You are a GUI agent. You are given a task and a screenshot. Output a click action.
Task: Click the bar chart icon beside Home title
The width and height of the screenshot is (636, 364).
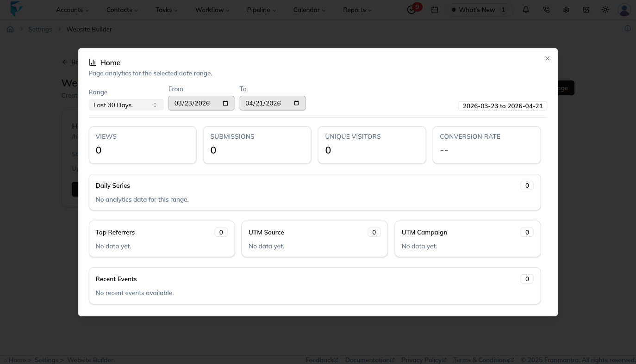pyautogui.click(x=93, y=62)
